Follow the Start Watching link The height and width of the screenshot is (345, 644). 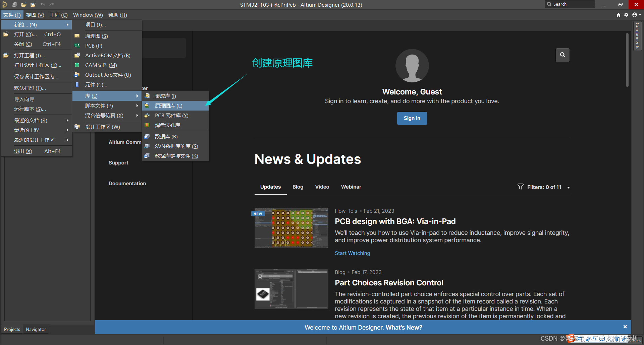pos(352,253)
